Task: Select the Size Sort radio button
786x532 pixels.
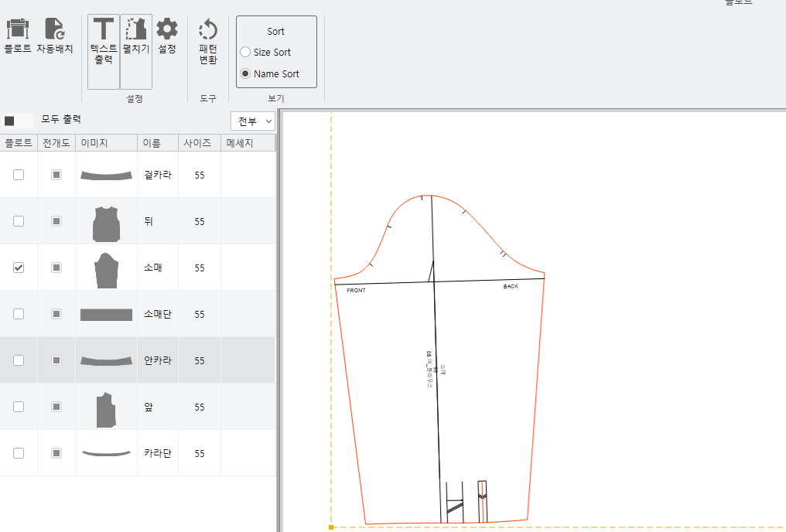Action: tap(245, 52)
